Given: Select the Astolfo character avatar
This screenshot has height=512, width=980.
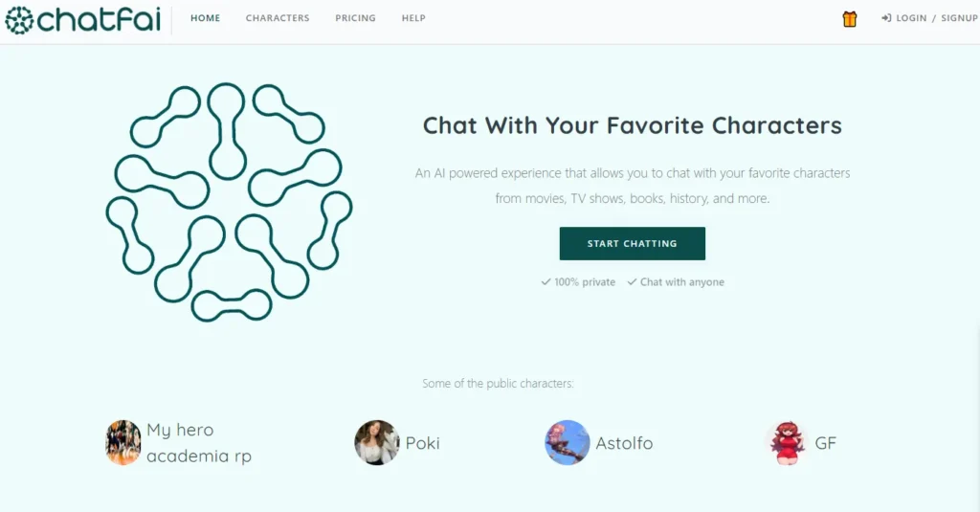Looking at the screenshot, I should [568, 443].
